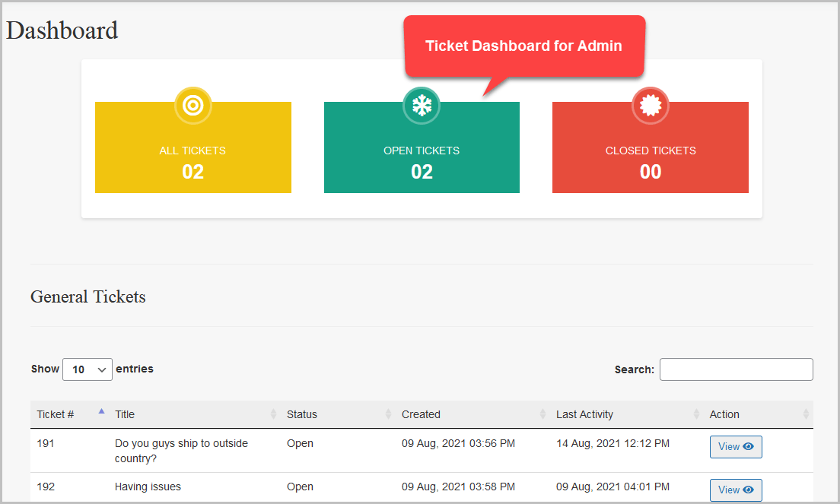
Task: Toggle the Title column sort order
Action: [x=272, y=414]
